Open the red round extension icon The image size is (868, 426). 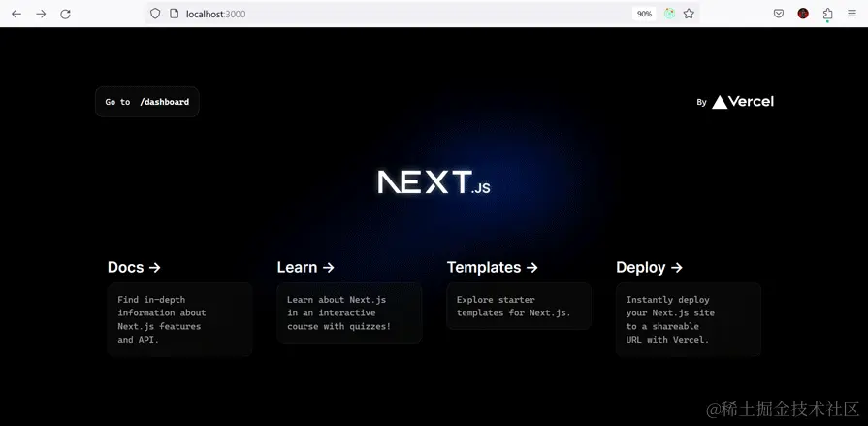tap(803, 14)
